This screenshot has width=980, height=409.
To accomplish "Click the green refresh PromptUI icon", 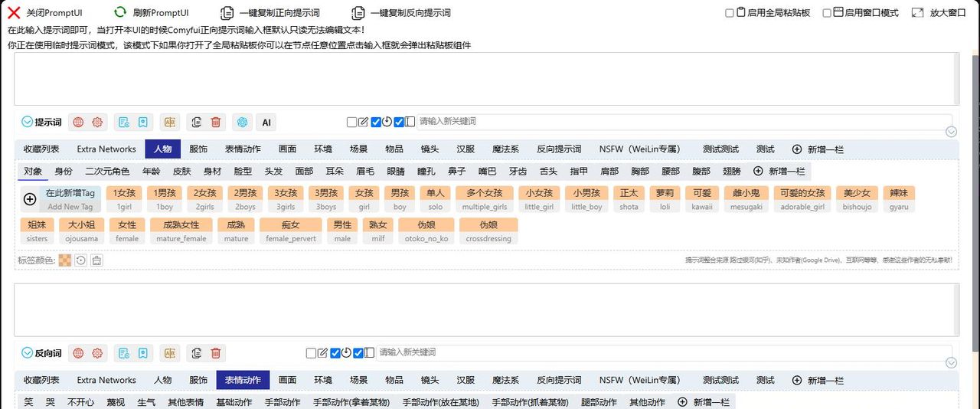I will (x=120, y=12).
